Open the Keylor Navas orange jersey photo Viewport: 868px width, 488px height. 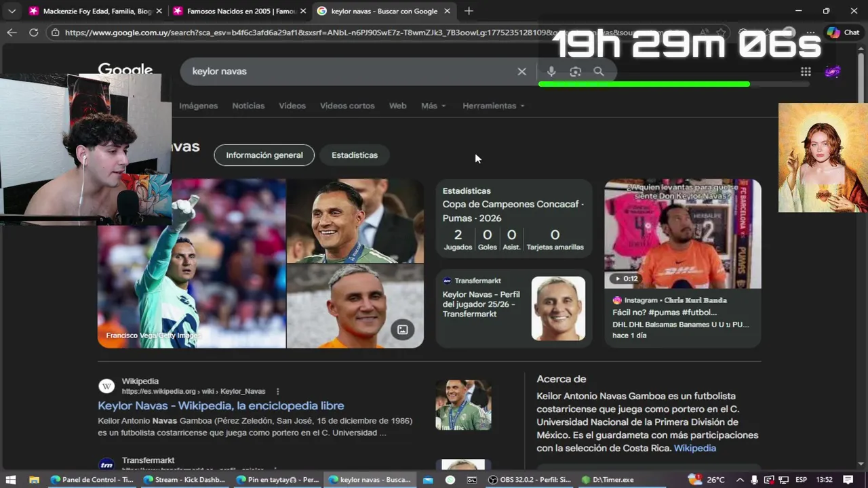coord(355,306)
